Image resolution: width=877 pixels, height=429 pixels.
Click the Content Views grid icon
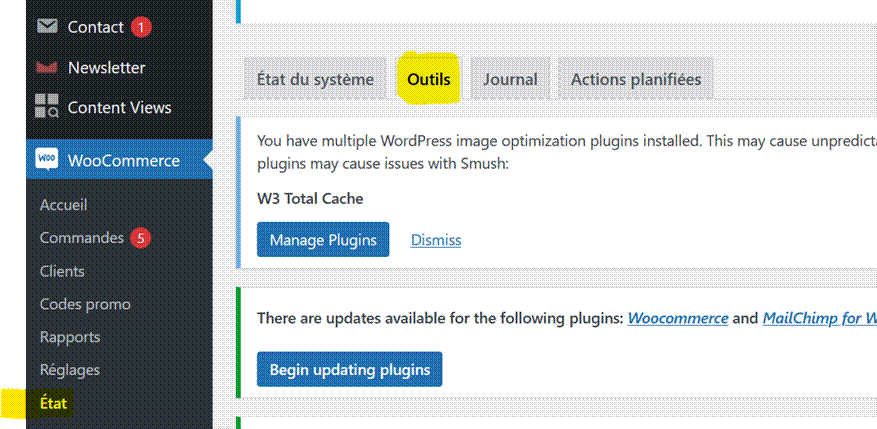pyautogui.click(x=47, y=106)
